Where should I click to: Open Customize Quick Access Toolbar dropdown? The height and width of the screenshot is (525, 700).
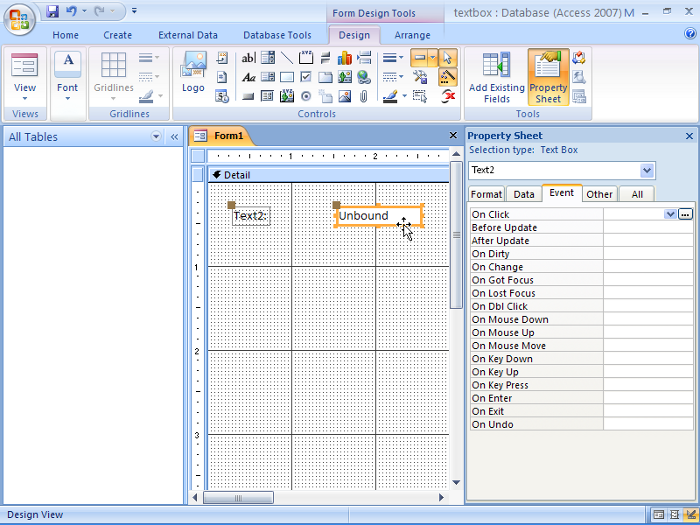click(134, 11)
